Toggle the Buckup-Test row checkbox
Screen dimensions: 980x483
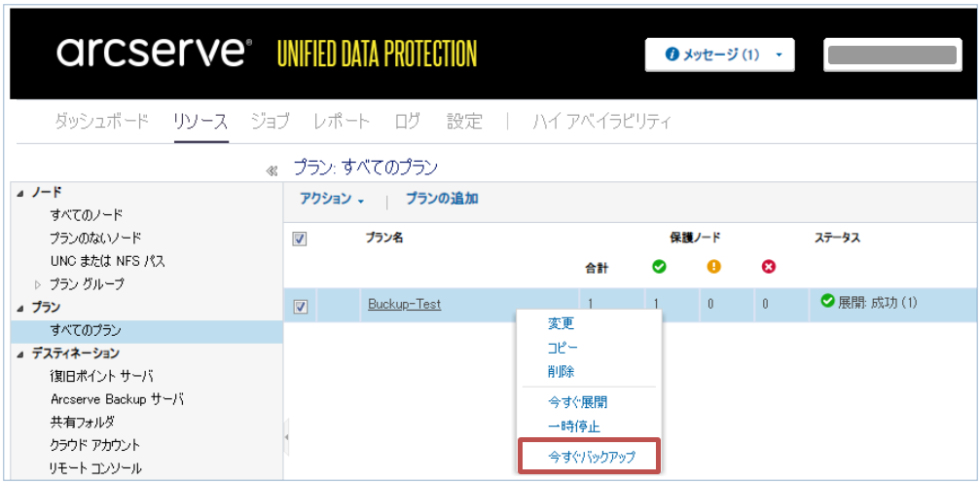[300, 306]
